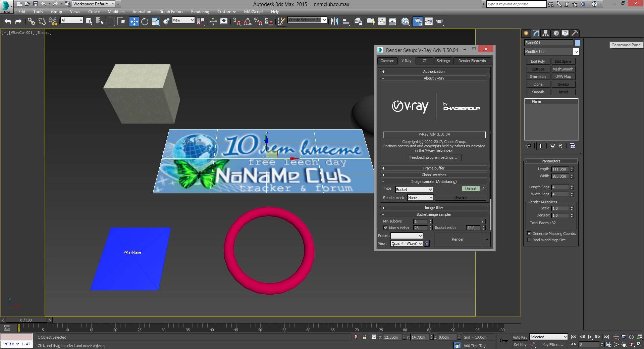Viewport: 644px width, 349px height.
Task: Click the Default button in Image sampler
Action: pyautogui.click(x=471, y=189)
